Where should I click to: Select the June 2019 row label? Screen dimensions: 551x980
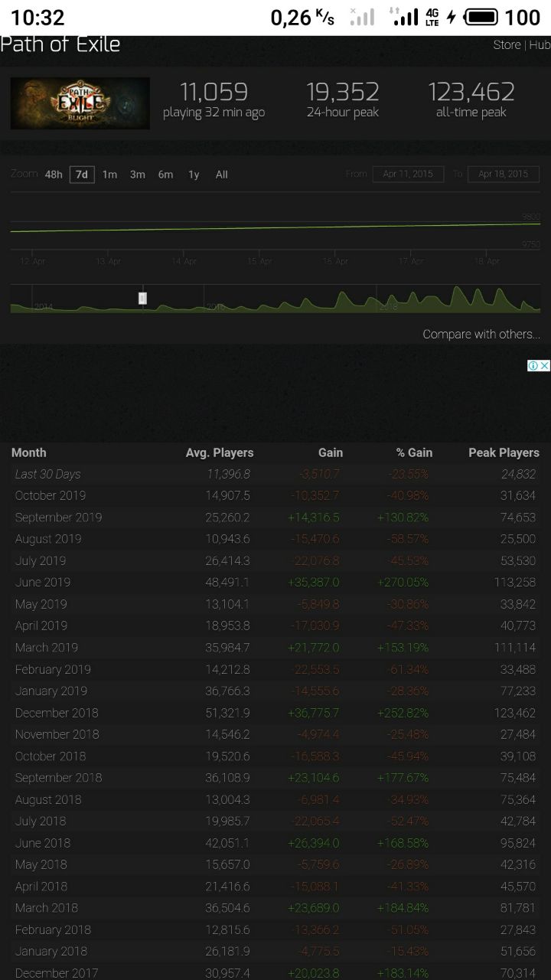point(43,583)
